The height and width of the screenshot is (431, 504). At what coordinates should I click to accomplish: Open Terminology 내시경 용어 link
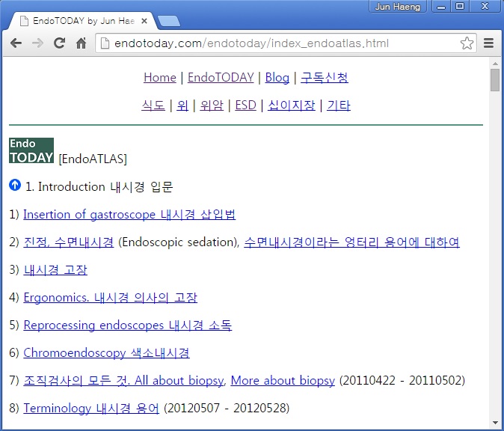[x=91, y=408]
